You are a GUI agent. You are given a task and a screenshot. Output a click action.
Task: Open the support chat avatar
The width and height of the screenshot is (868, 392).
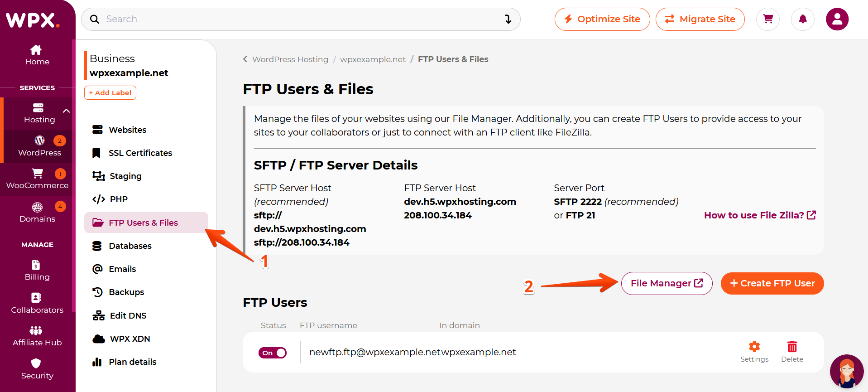pos(847,371)
